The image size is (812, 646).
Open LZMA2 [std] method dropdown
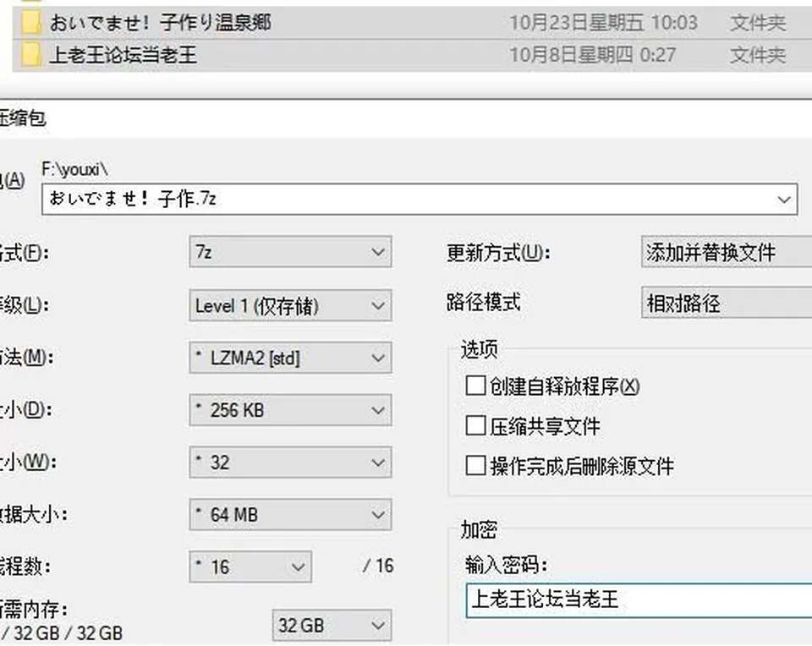[x=290, y=358]
